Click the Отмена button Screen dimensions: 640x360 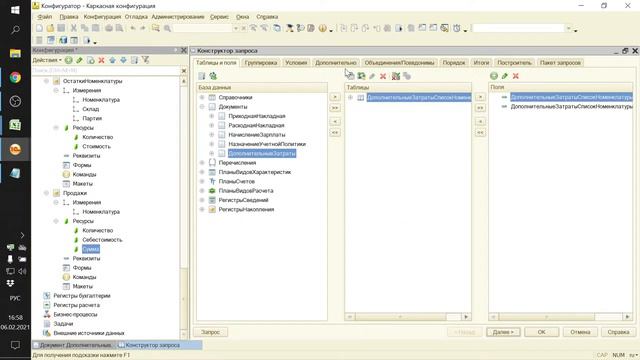point(580,332)
